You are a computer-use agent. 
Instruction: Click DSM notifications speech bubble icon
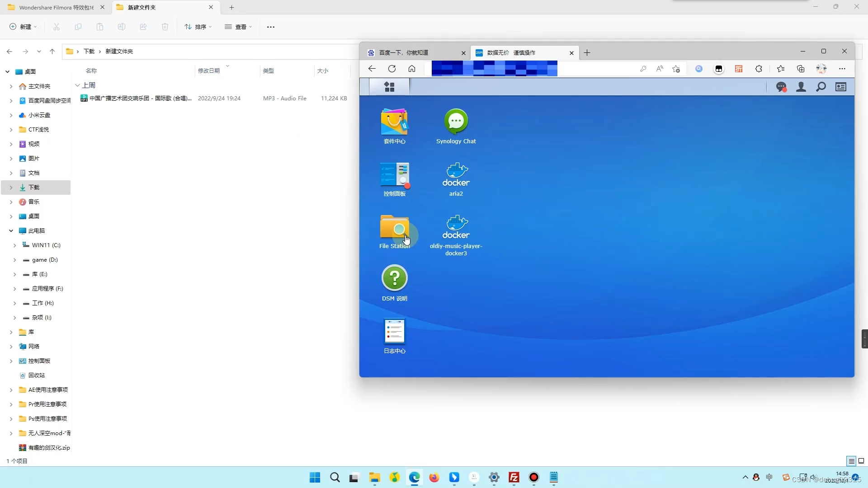point(781,87)
